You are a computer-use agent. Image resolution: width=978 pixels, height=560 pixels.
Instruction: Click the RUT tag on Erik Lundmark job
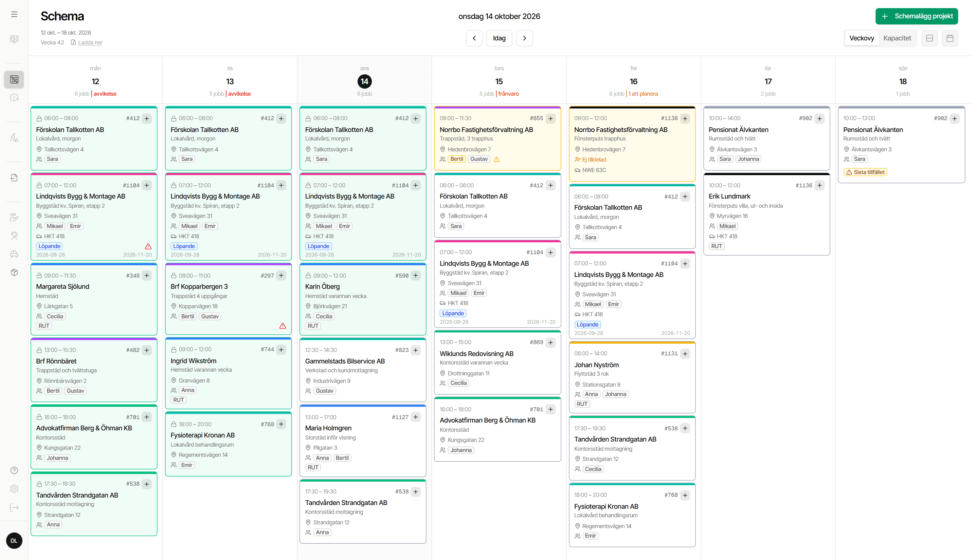pyautogui.click(x=717, y=246)
